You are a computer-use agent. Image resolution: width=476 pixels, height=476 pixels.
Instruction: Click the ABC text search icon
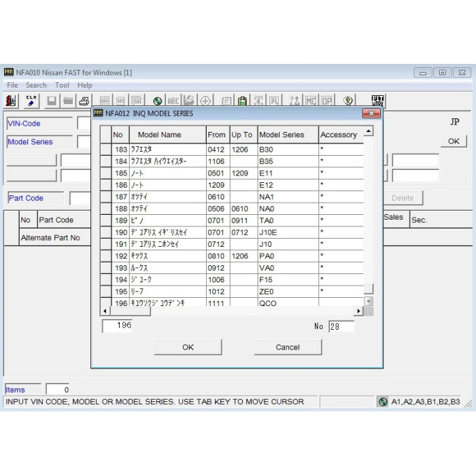click(x=173, y=101)
